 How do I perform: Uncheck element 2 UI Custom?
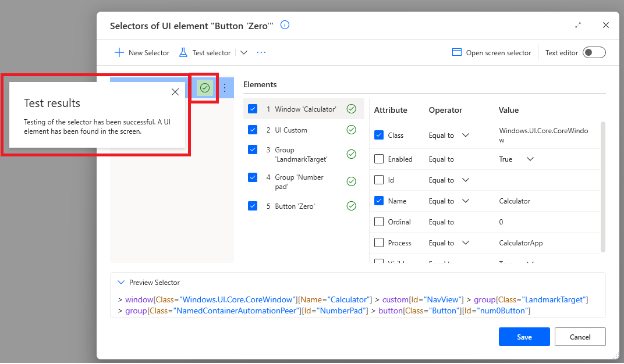253,130
